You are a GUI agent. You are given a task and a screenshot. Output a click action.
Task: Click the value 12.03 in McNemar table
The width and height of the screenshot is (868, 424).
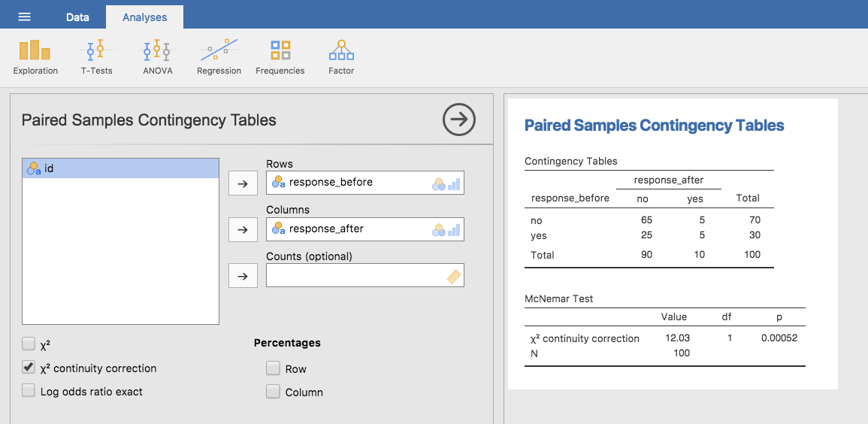tap(679, 338)
